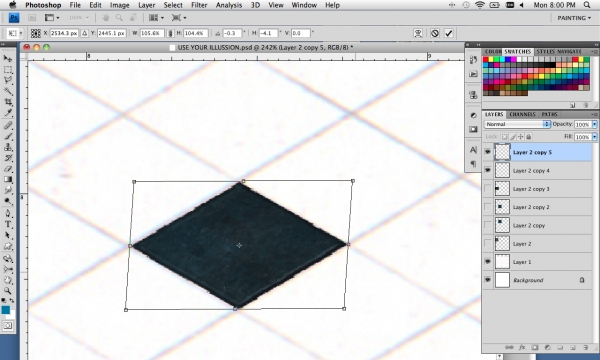Open the Opacity slider arrow
The height and width of the screenshot is (360, 600).
(x=594, y=124)
